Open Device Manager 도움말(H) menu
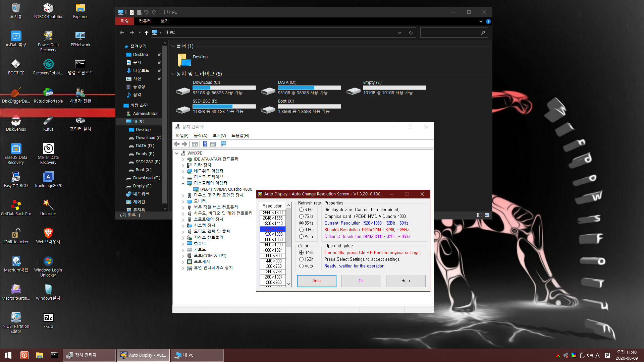644x362 pixels. pyautogui.click(x=240, y=135)
